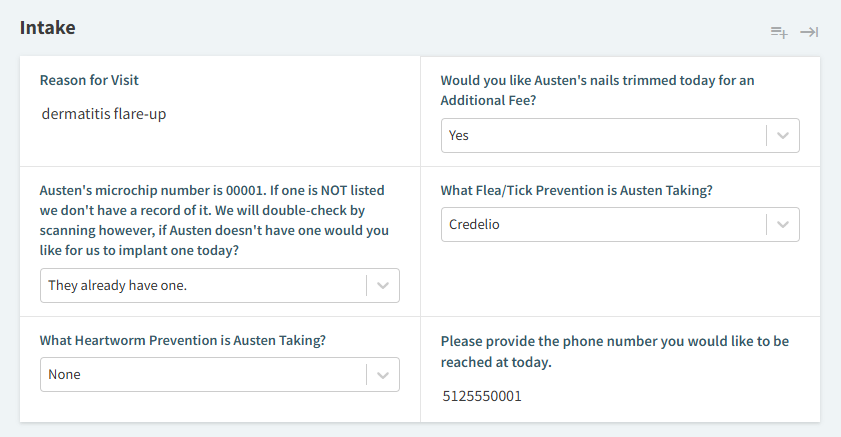Open the Heartworm Prevention dropdown arrow
The height and width of the screenshot is (437, 841).
[x=382, y=375]
